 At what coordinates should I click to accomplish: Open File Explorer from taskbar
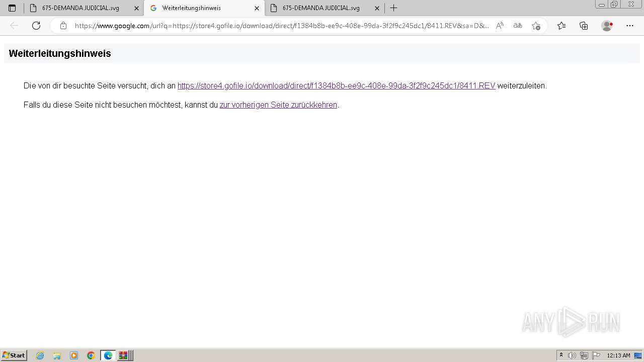click(x=57, y=355)
